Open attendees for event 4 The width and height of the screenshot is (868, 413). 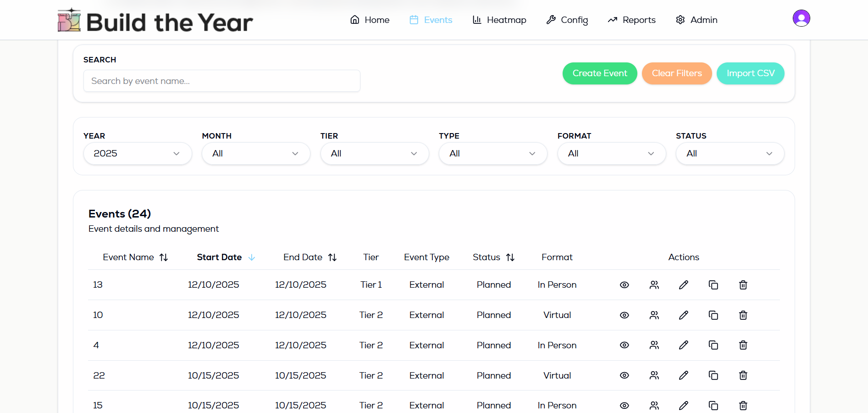click(x=654, y=345)
